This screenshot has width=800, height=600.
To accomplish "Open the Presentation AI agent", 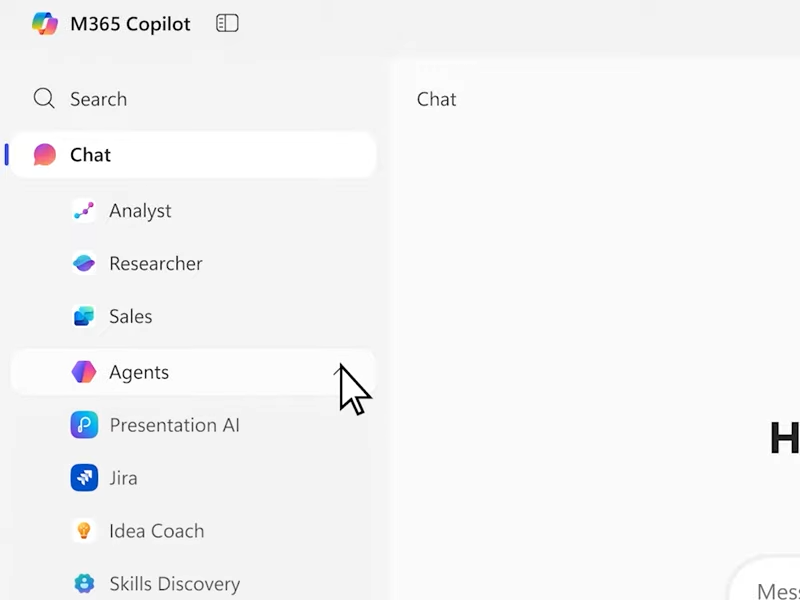I will [x=173, y=424].
